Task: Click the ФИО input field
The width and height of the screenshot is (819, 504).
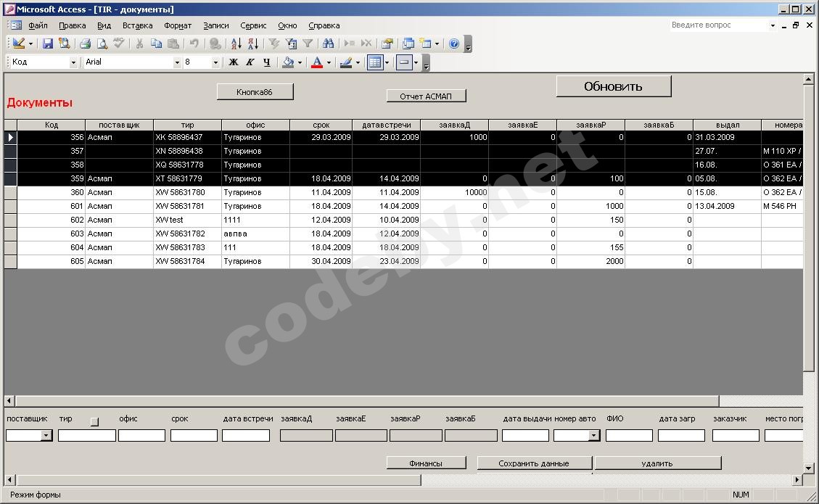Action: click(x=629, y=436)
